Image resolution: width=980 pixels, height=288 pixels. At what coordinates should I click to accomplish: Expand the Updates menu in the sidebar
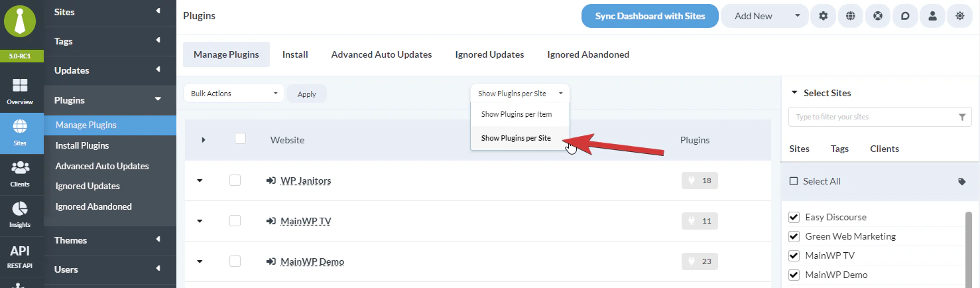[x=110, y=70]
